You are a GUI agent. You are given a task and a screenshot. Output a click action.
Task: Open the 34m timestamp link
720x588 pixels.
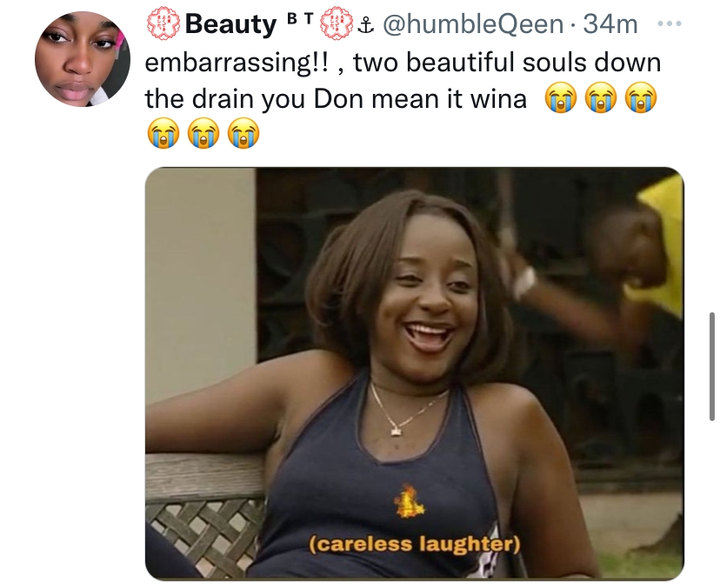610,23
